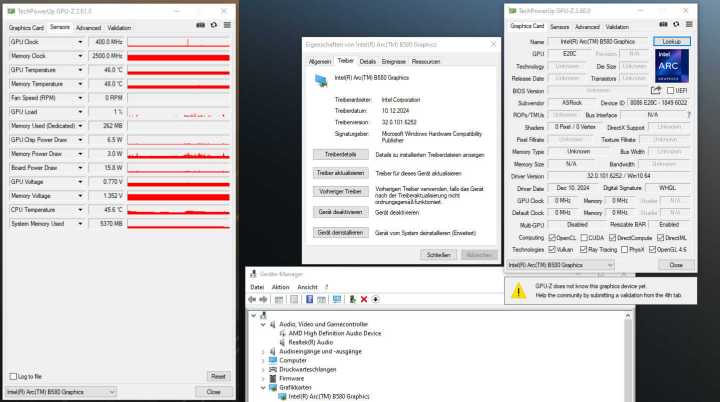Open the GPU Clock sensor dropdown arrow
The image size is (720, 402).
(x=80, y=42)
